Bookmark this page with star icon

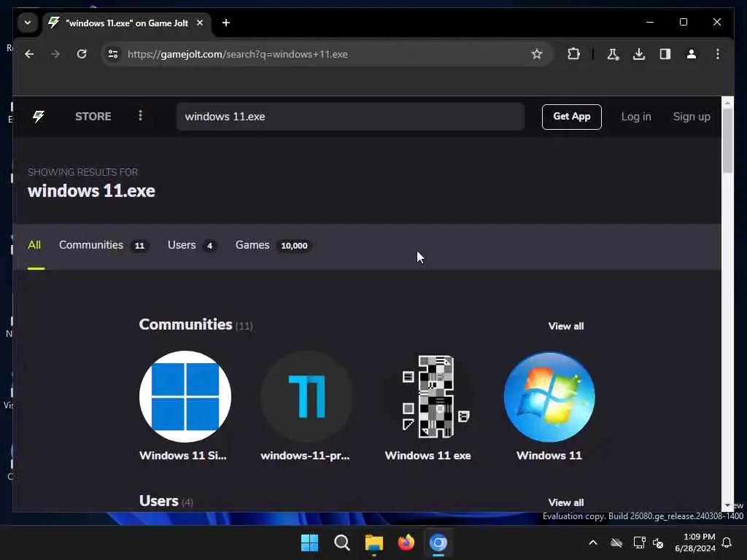coord(537,54)
